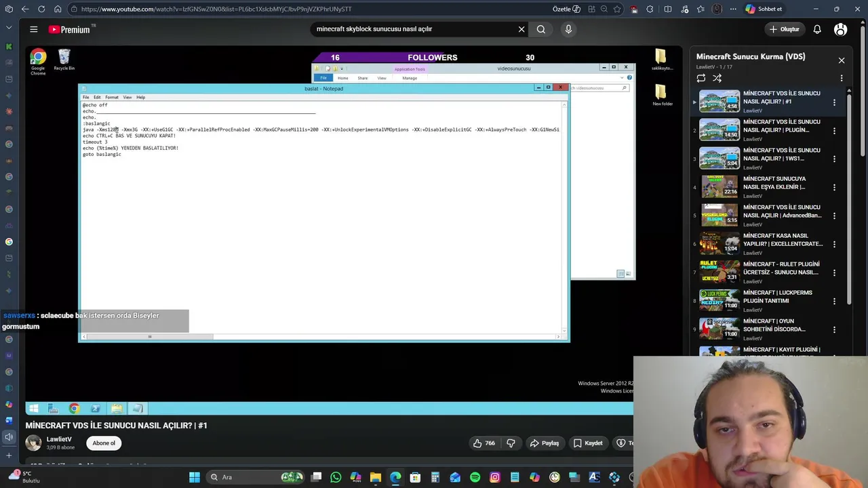Close the Minecraft Sunucu Kurma playlist panel

tap(842, 60)
